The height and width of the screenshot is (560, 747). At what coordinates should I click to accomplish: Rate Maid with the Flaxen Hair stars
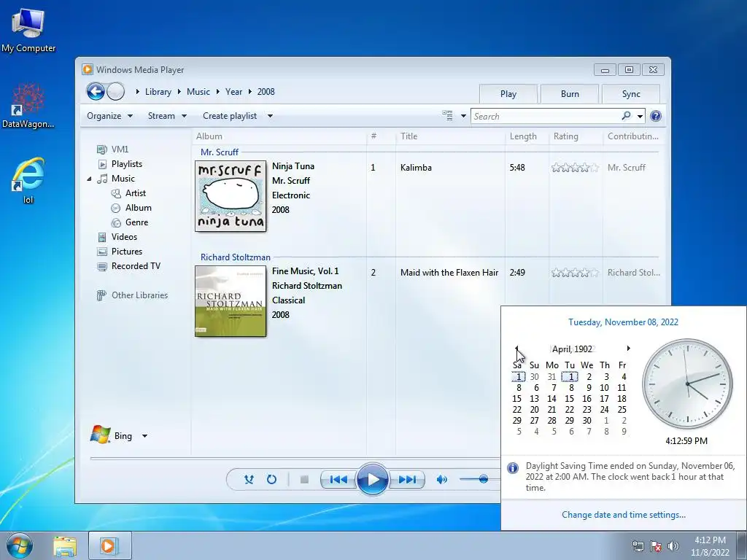pyautogui.click(x=575, y=273)
